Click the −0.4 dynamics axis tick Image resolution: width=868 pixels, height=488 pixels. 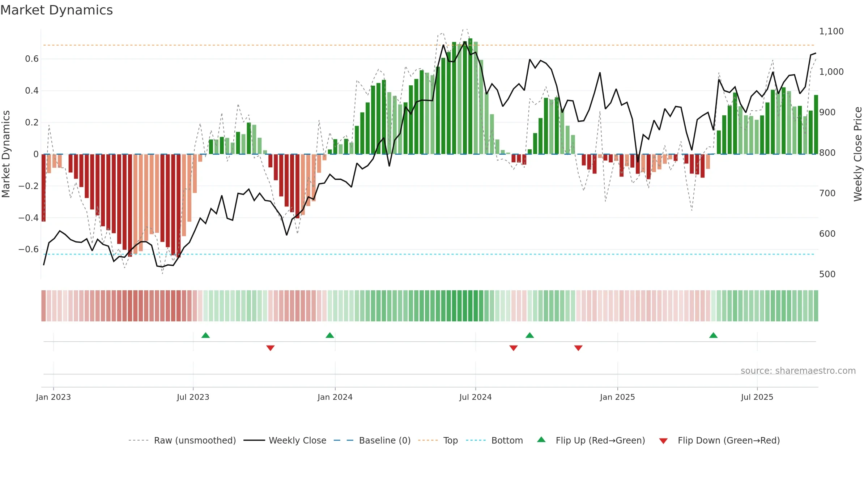29,218
